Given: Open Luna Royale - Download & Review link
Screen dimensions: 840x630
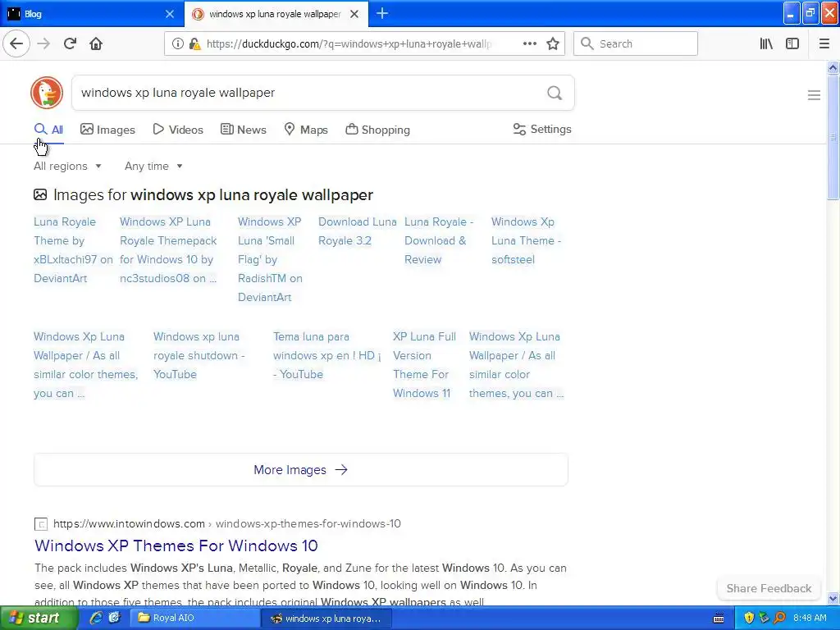Looking at the screenshot, I should tap(439, 240).
